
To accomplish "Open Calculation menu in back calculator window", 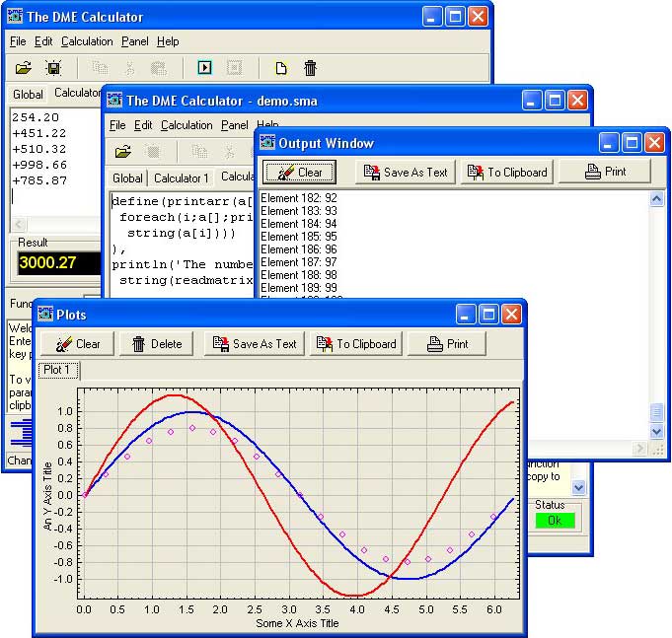I will 87,41.
